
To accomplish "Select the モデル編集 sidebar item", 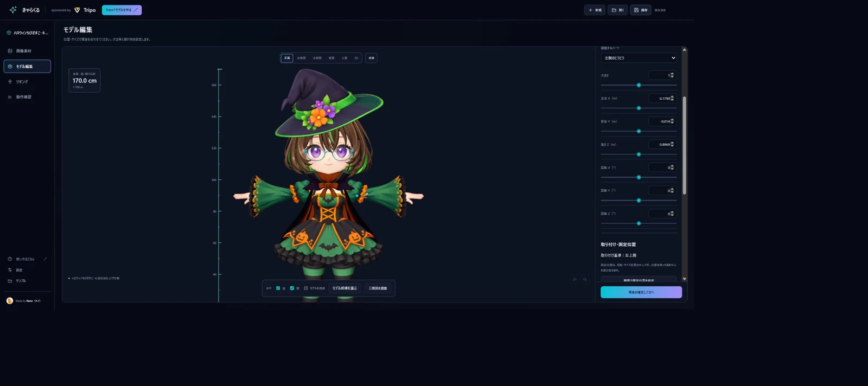I will pyautogui.click(x=27, y=66).
